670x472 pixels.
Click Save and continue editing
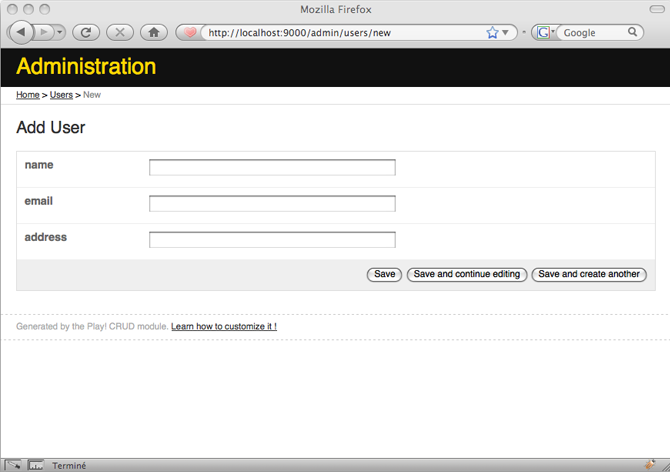point(466,274)
